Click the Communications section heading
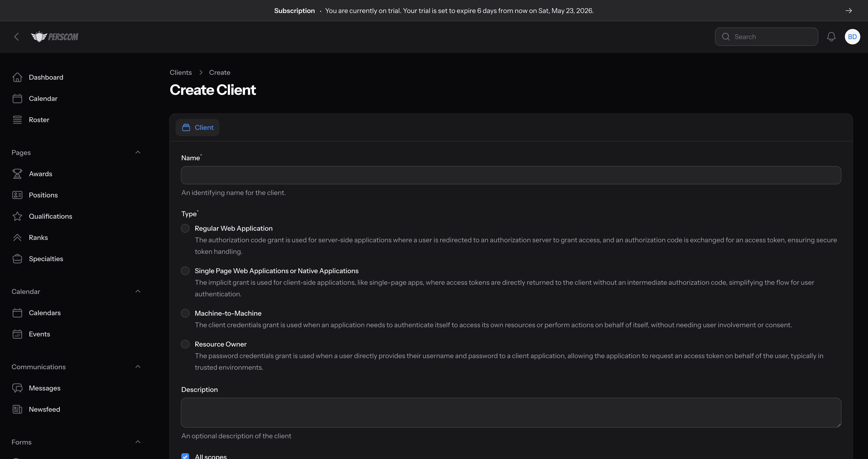Image resolution: width=868 pixels, height=459 pixels. tap(38, 367)
